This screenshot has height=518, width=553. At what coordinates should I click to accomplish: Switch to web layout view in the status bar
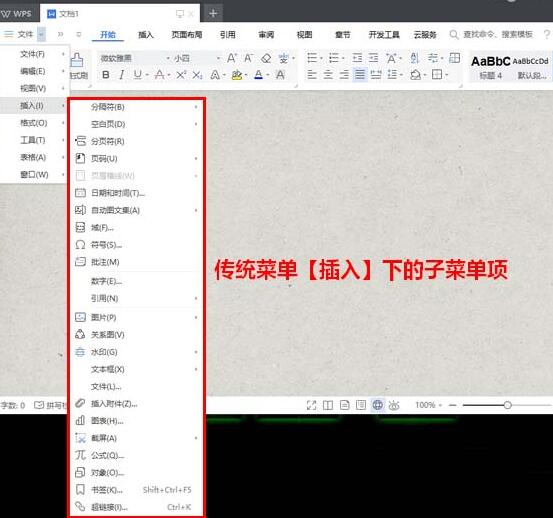click(377, 405)
